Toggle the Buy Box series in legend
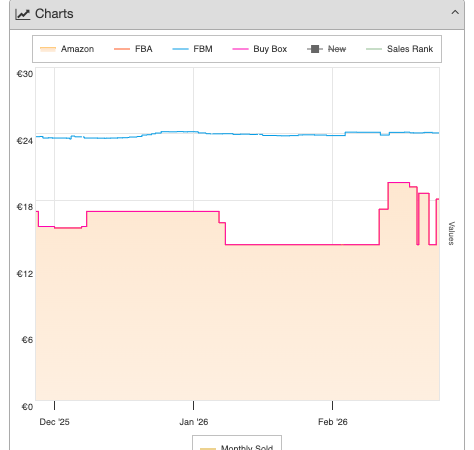474x450 pixels. pos(260,49)
